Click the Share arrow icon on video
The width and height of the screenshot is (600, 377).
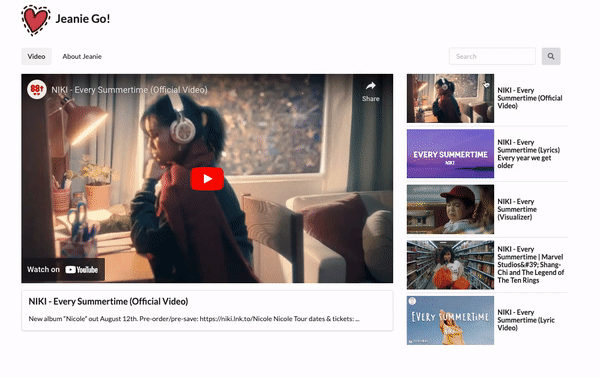click(x=371, y=86)
